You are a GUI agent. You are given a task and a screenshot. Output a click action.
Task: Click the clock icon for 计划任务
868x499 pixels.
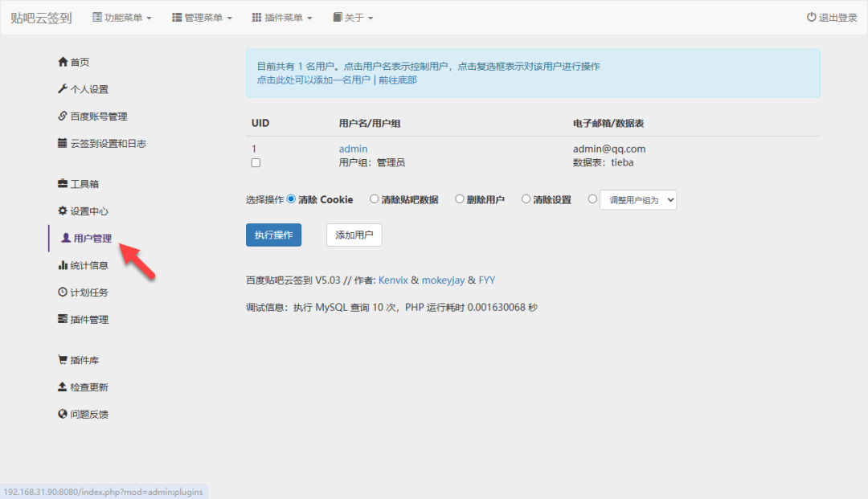(63, 292)
